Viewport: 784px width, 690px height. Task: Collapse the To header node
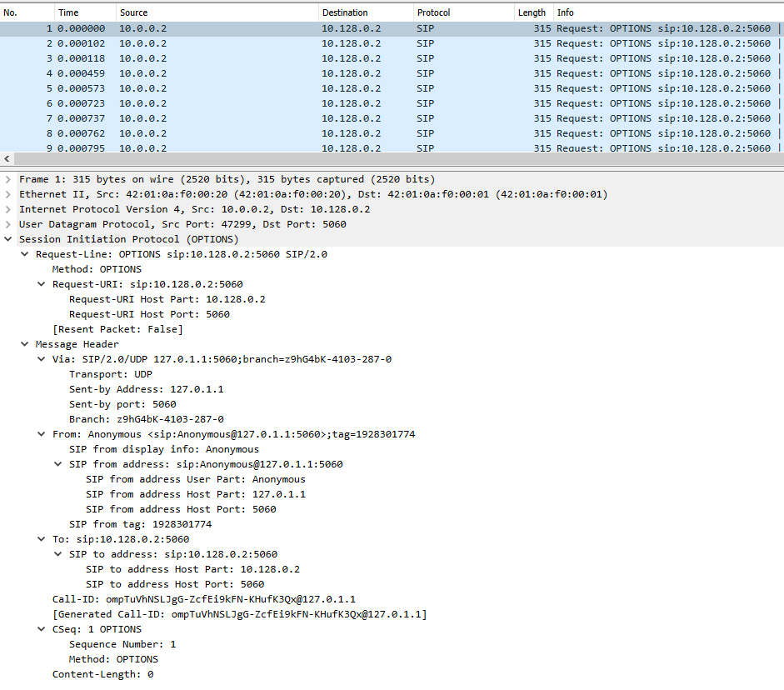click(x=42, y=539)
